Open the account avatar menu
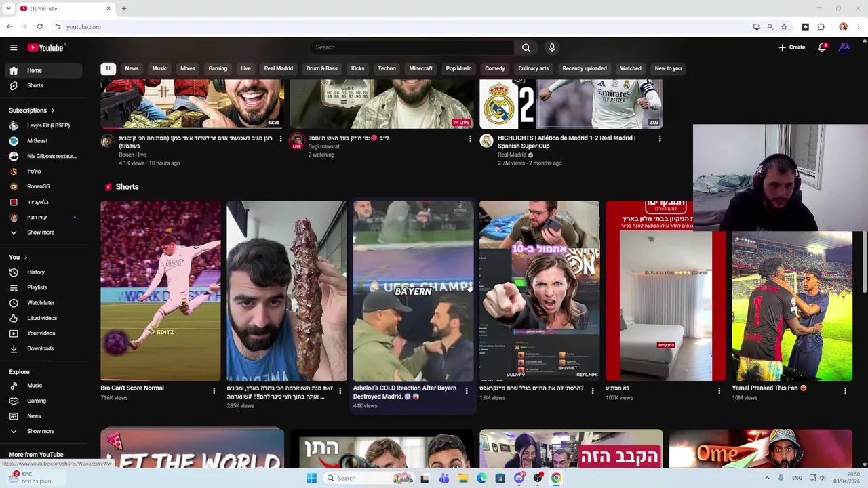This screenshot has width=868, height=488. [x=844, y=47]
